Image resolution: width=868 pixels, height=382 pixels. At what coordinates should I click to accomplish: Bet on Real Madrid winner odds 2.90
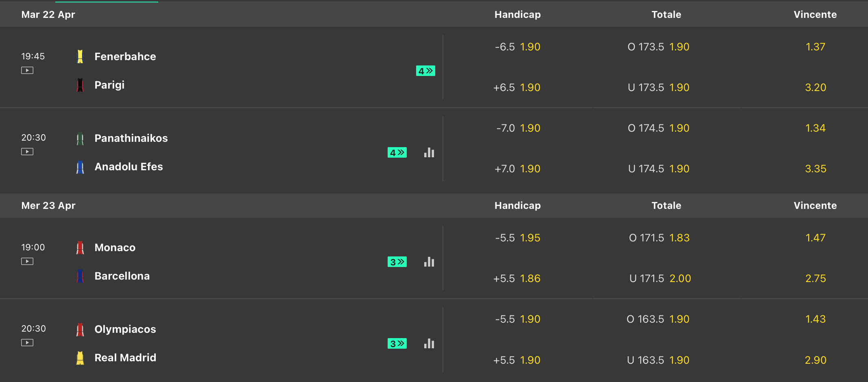(816, 360)
